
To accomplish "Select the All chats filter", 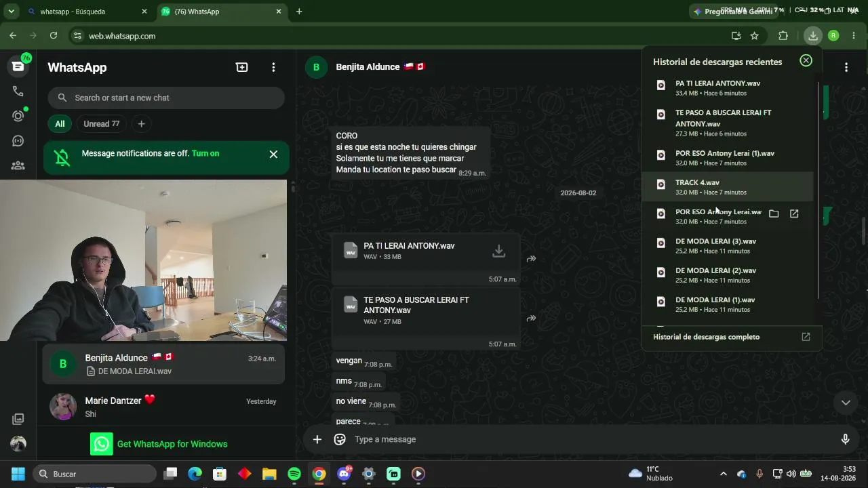I will pyautogui.click(x=60, y=124).
